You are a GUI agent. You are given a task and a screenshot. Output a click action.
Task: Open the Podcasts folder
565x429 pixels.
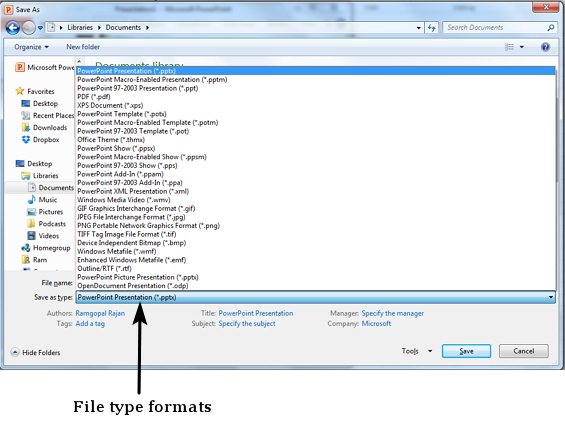(46, 224)
